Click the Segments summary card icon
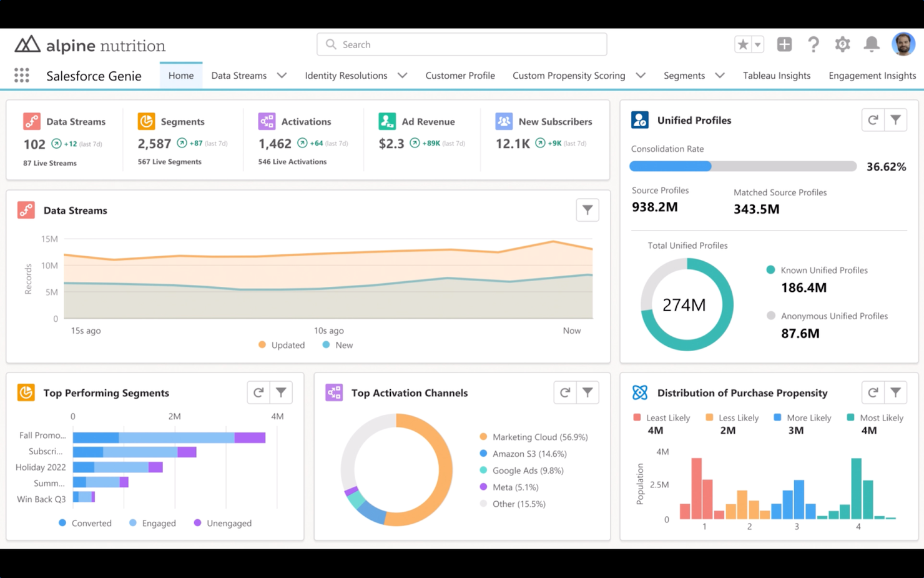The width and height of the screenshot is (924, 578). click(x=146, y=121)
